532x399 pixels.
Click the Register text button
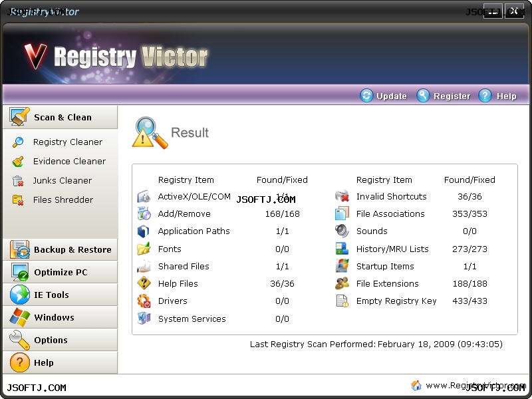(452, 96)
